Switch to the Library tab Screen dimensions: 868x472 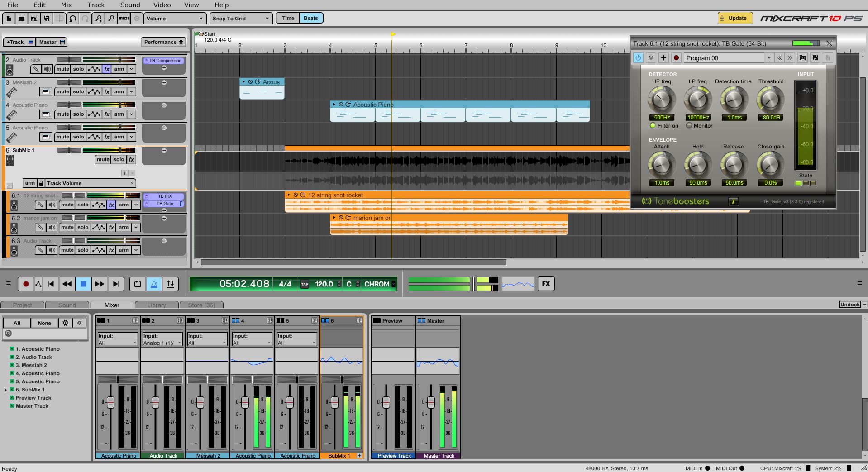[x=157, y=305]
